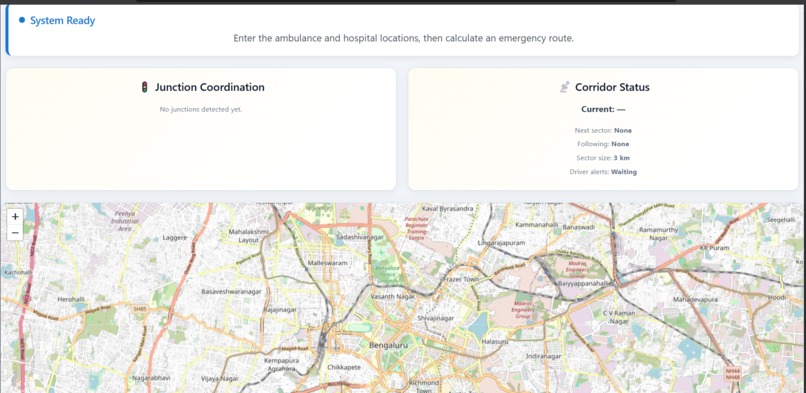Viewport: 806px width, 393px height.
Task: Click the SH85 road shield on map
Action: [x=139, y=309]
